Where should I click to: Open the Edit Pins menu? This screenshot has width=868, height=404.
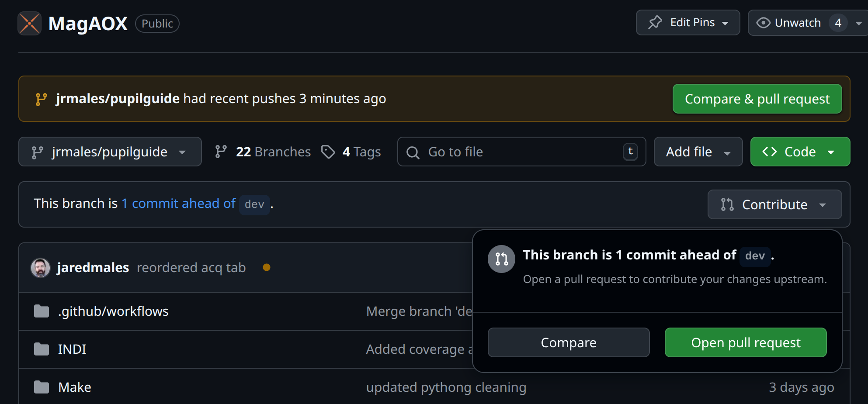[x=688, y=23]
